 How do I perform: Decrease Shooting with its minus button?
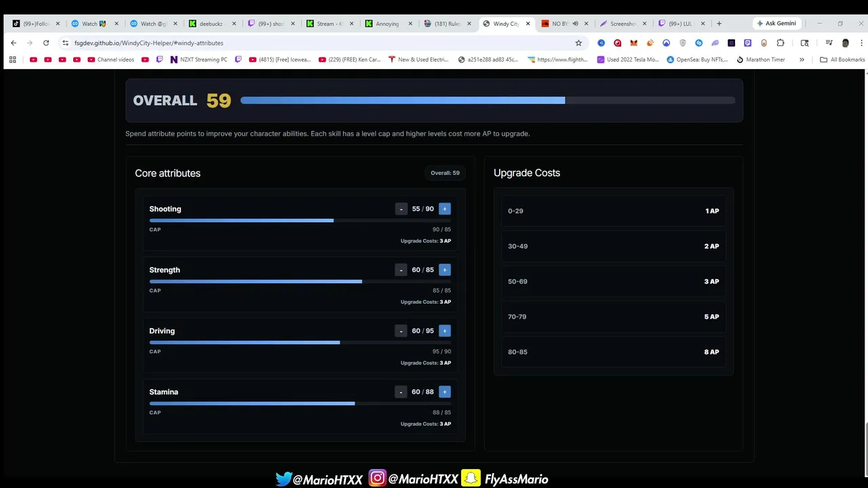pyautogui.click(x=401, y=209)
